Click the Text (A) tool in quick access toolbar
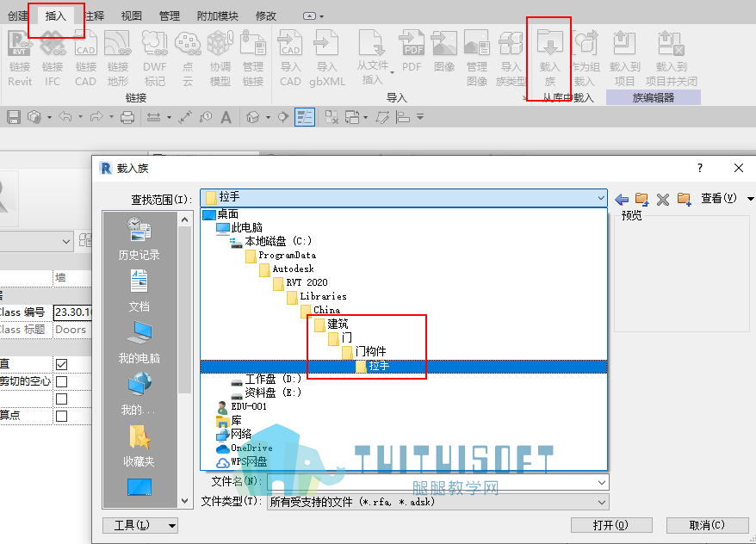This screenshot has width=756, height=544. click(226, 117)
